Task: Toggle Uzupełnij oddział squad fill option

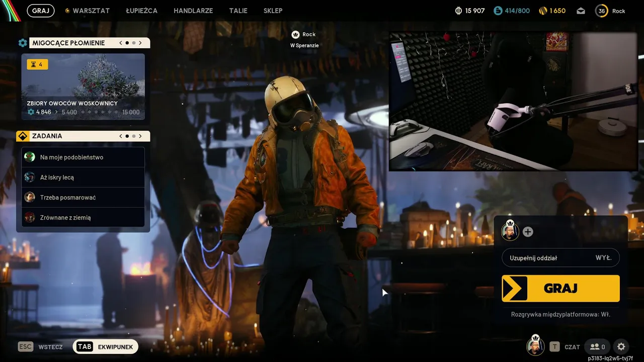Action: pos(560,257)
